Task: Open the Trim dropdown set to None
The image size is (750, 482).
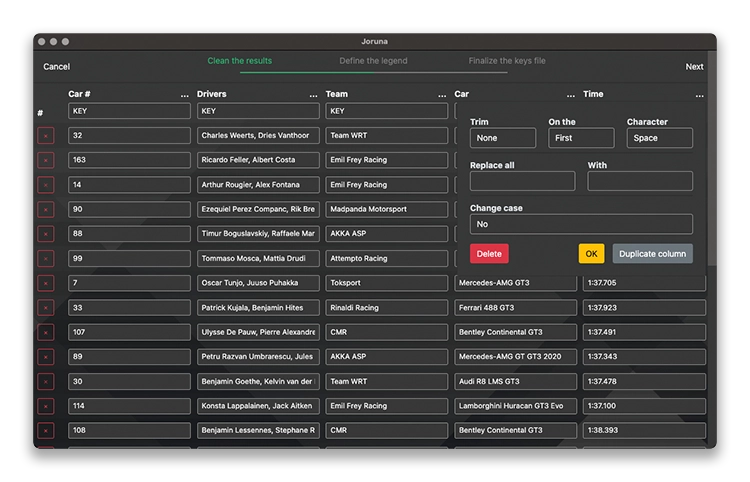Action: coord(503,138)
